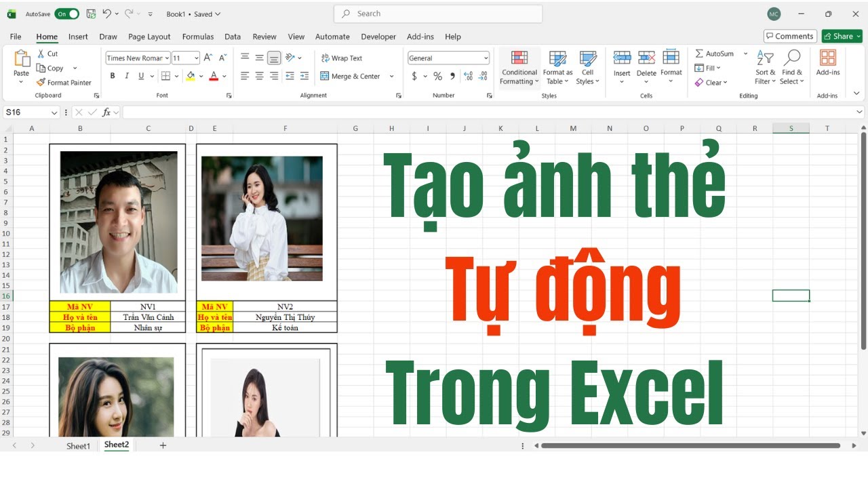The width and height of the screenshot is (868, 488).
Task: Toggle Italic formatting
Action: point(127,76)
